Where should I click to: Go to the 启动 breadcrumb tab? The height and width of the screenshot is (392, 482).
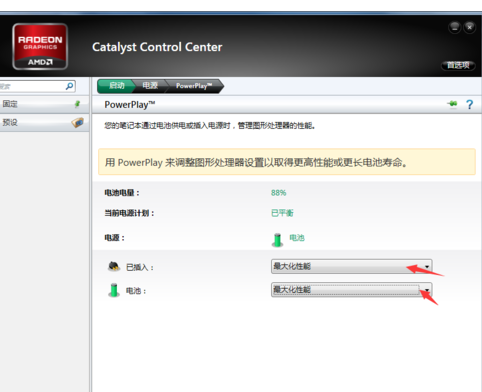[116, 86]
